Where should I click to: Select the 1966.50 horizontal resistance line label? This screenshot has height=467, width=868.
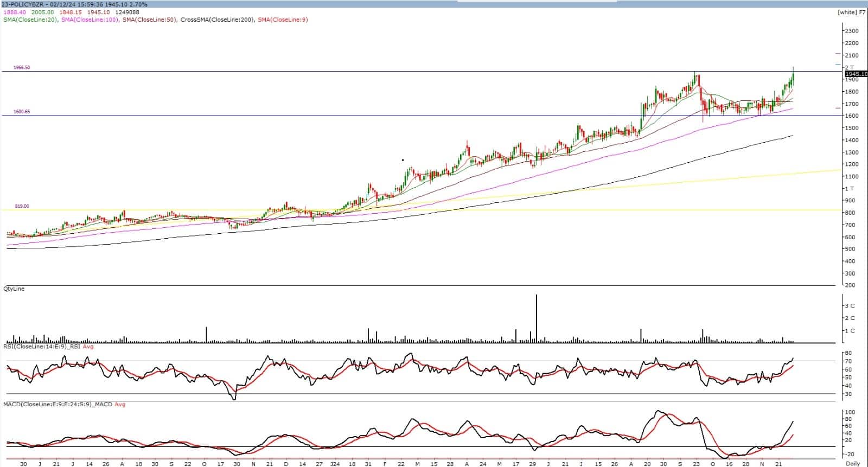(22, 68)
